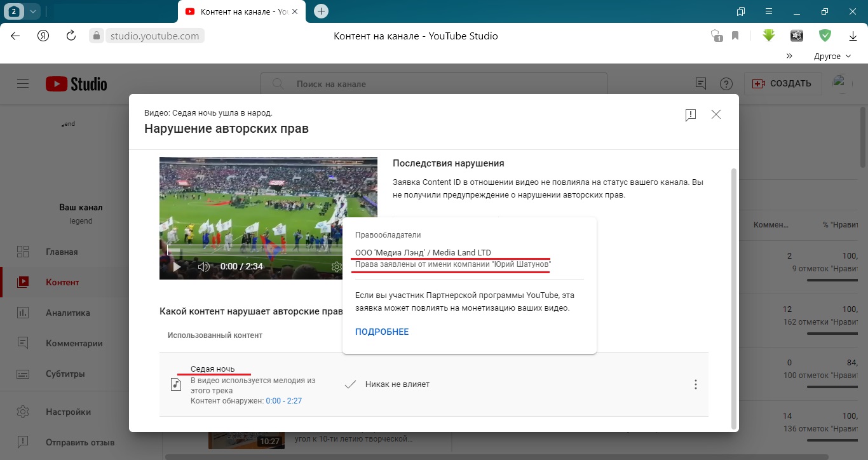Open Субтитры in the sidebar

pyautogui.click(x=65, y=374)
